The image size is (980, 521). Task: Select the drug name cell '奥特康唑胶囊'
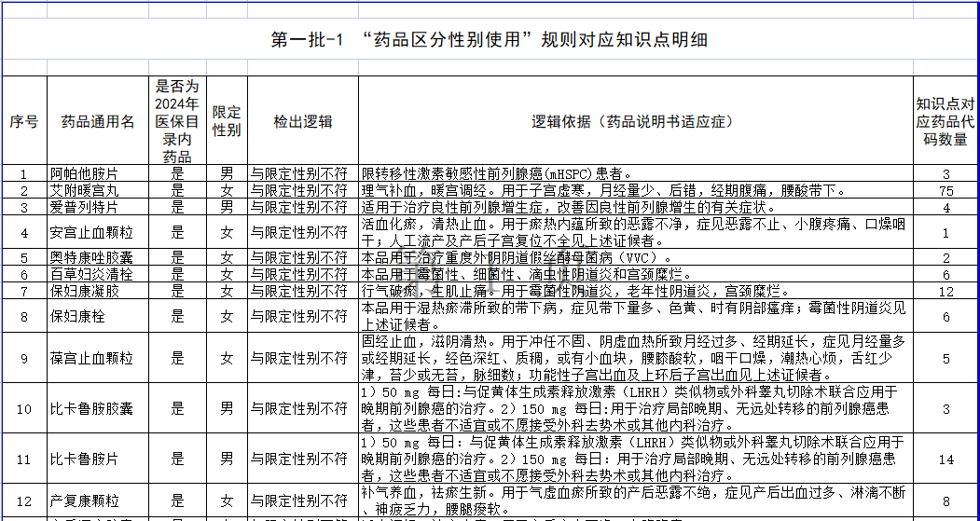[98, 257]
